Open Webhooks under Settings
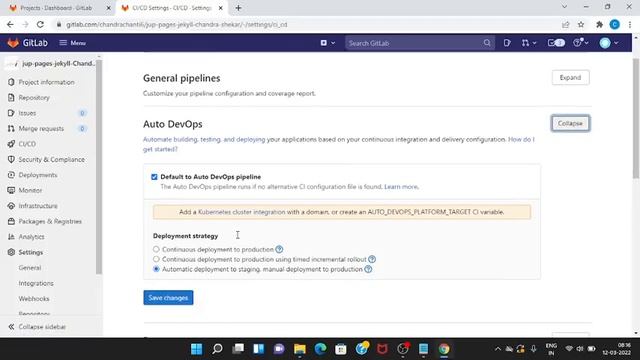 (x=34, y=299)
